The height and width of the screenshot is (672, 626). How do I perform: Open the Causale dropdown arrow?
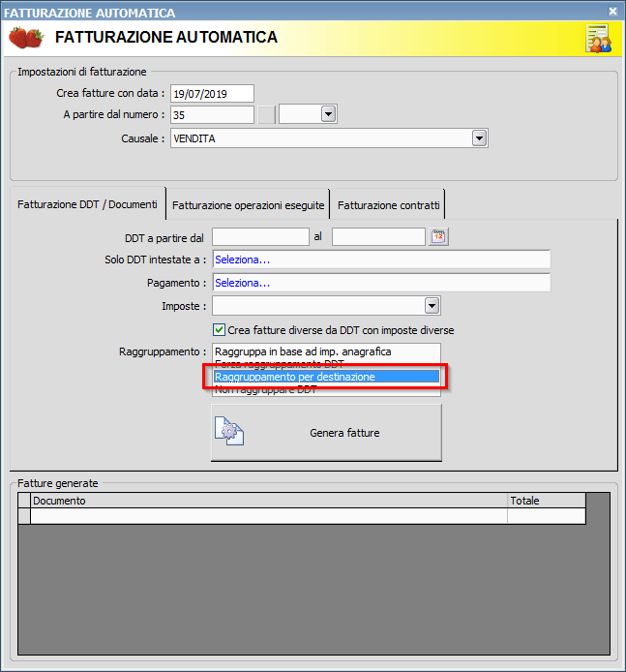[479, 138]
